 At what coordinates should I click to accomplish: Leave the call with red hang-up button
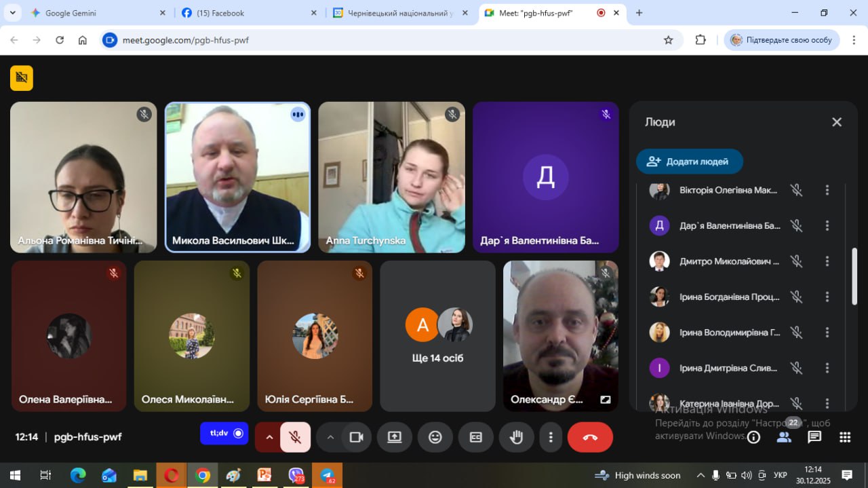coord(590,437)
